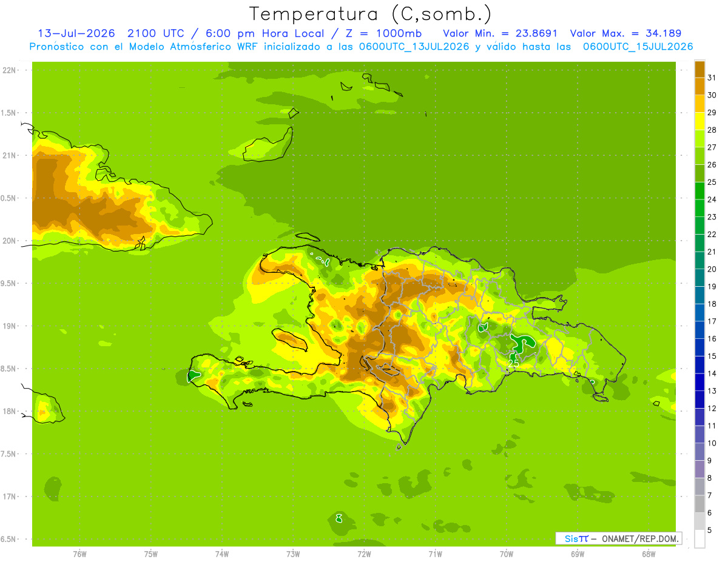Click the colorbar value '31'

(712, 78)
